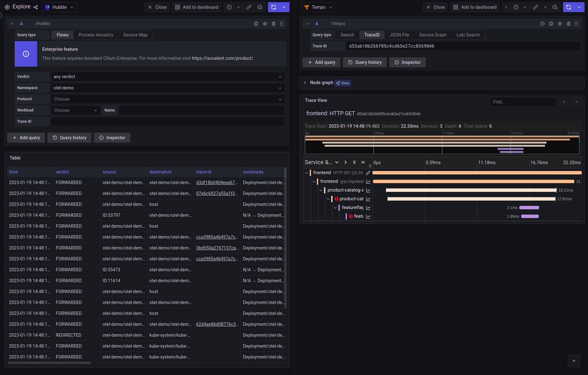Zoom out time range in Tempo pane
Viewport: 588px width, 375px height.
pos(555,7)
